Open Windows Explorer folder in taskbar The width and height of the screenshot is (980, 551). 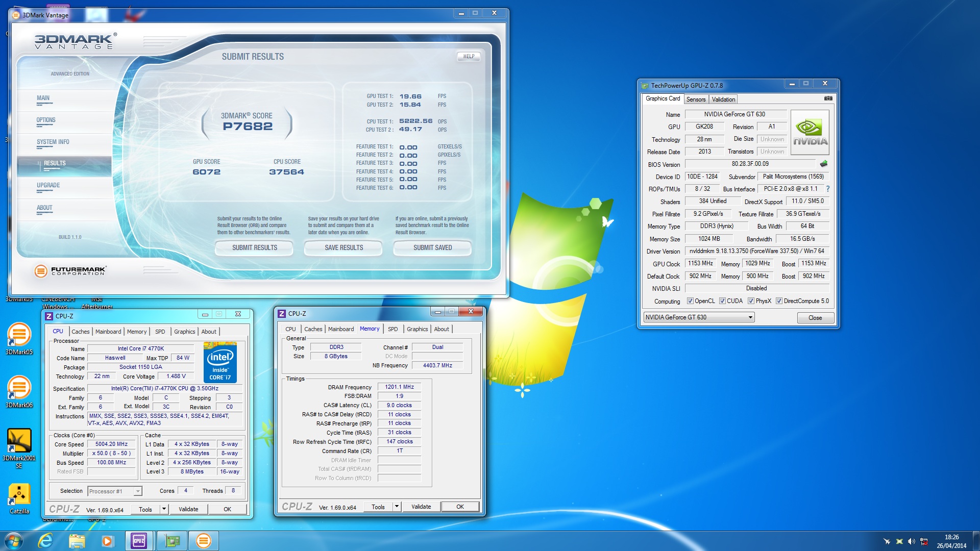77,541
